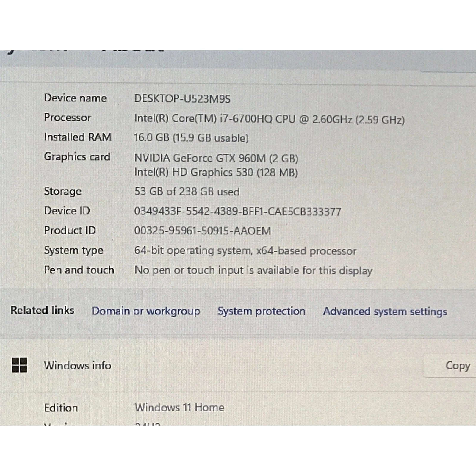Click the Processor label
476x476 pixels.
point(68,118)
